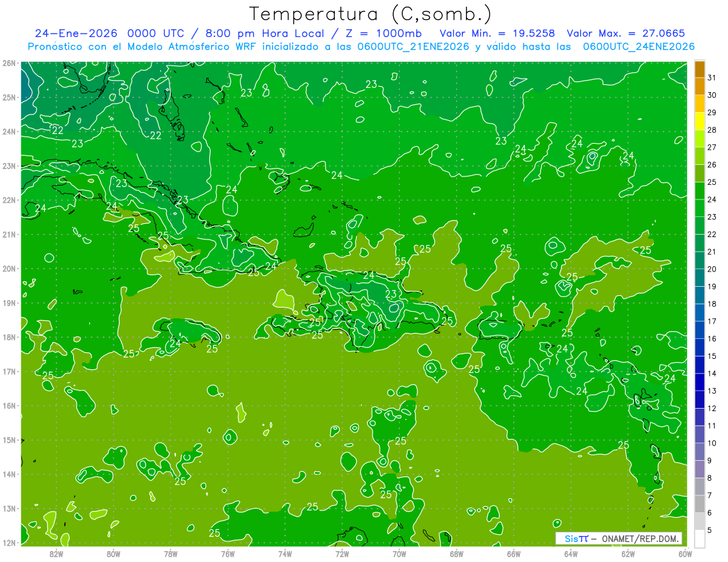Viewport: 728px width, 562px height.
Task: Click the colorbar scale value 14
Action: 712,373
